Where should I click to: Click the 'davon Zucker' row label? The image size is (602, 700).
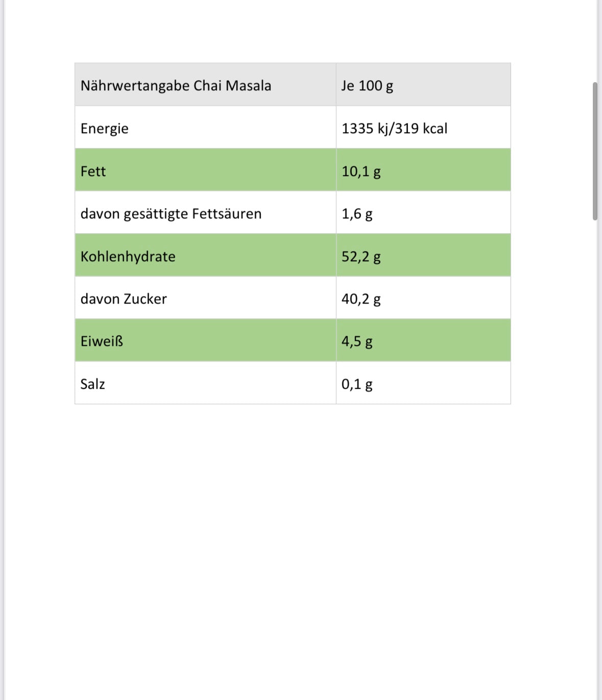pyautogui.click(x=124, y=299)
